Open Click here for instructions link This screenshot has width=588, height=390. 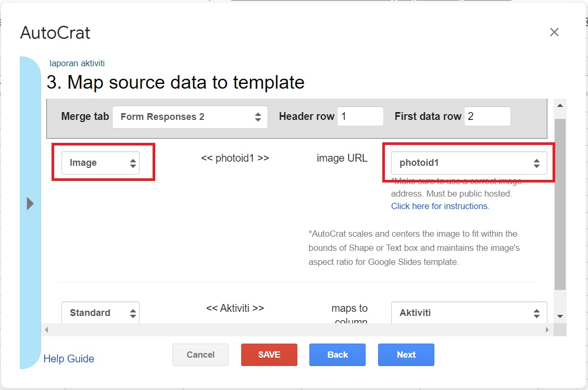439,206
